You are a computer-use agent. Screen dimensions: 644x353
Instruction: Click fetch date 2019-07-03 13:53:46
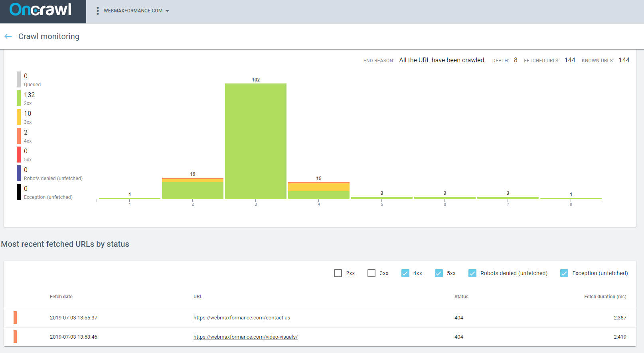73,337
